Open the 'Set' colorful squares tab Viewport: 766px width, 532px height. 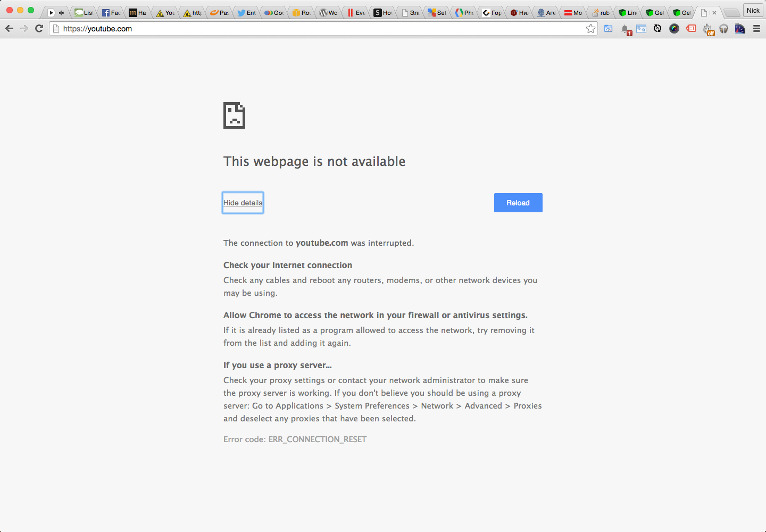(437, 13)
